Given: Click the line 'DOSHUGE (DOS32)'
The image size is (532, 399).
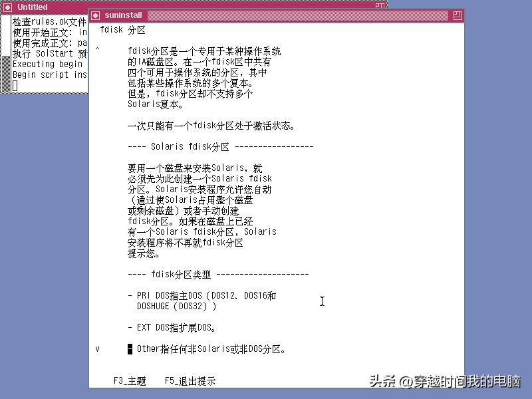Looking at the screenshot, I should coord(176,306).
